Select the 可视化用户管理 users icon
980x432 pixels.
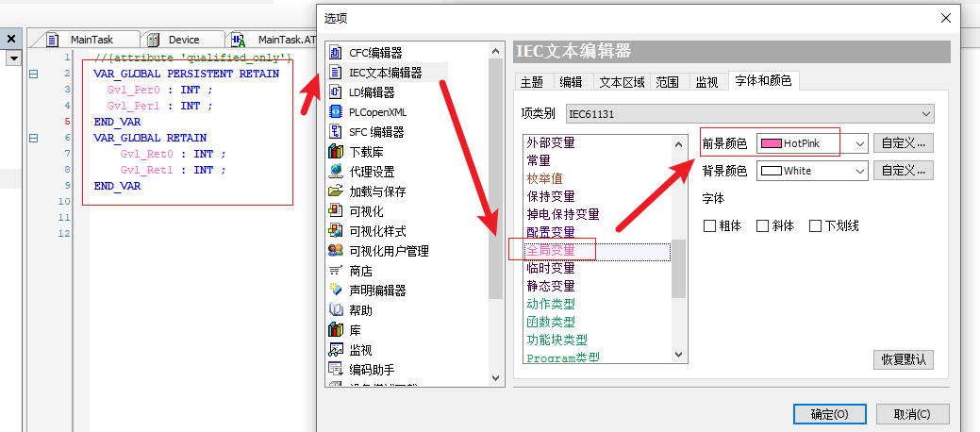pos(335,251)
